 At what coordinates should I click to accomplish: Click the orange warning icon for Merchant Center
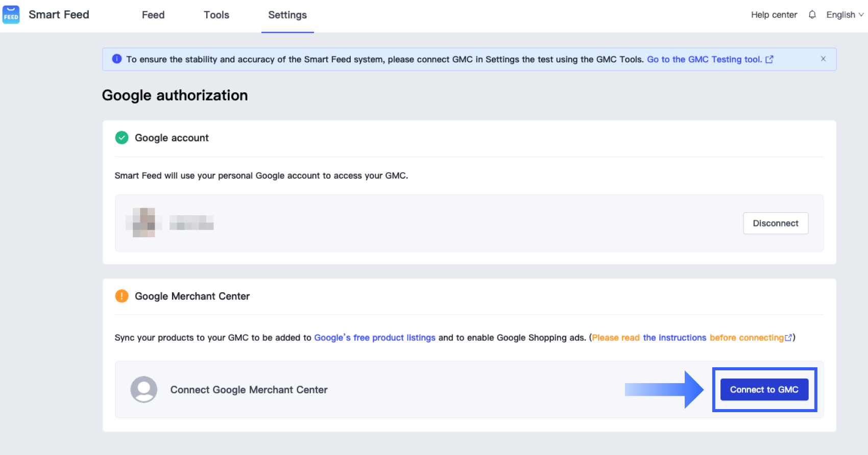[122, 296]
